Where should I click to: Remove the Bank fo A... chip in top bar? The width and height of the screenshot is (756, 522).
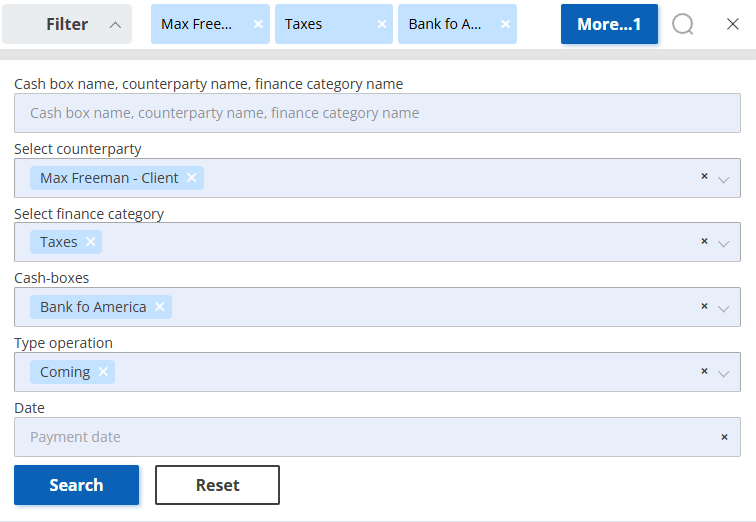505,24
